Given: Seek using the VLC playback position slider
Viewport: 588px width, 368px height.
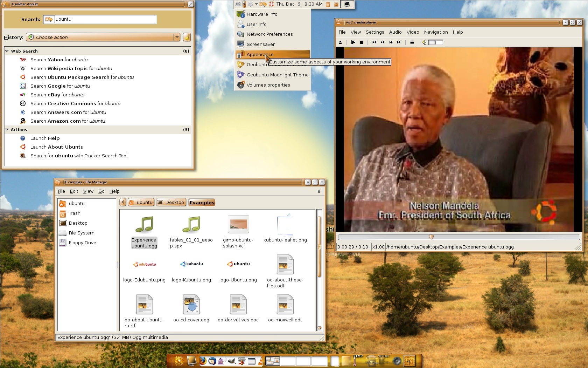Looking at the screenshot, I should pos(459,237).
